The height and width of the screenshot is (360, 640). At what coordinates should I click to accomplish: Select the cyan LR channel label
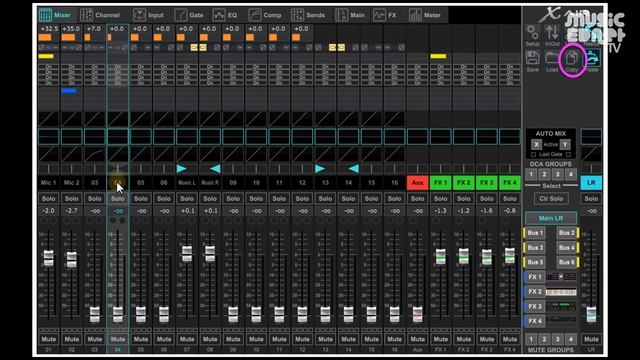point(591,183)
